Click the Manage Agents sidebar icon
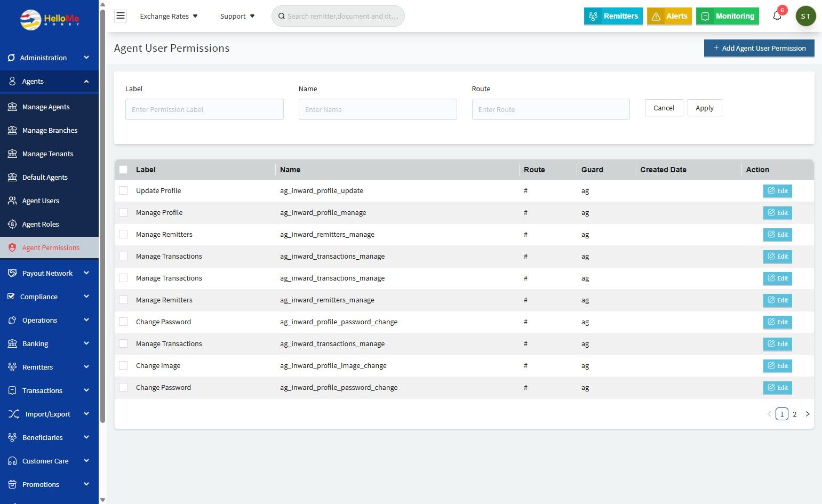Image resolution: width=822 pixels, height=504 pixels. (x=12, y=107)
